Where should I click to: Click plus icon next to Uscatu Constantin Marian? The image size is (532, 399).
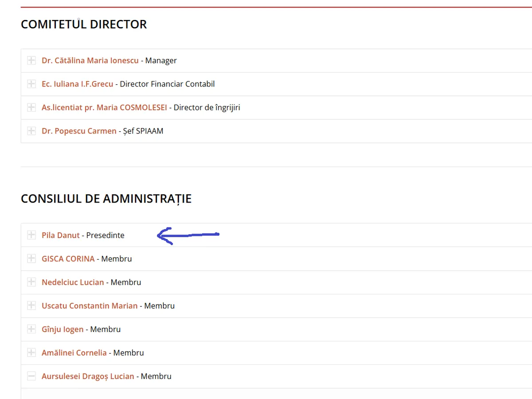pyautogui.click(x=31, y=306)
